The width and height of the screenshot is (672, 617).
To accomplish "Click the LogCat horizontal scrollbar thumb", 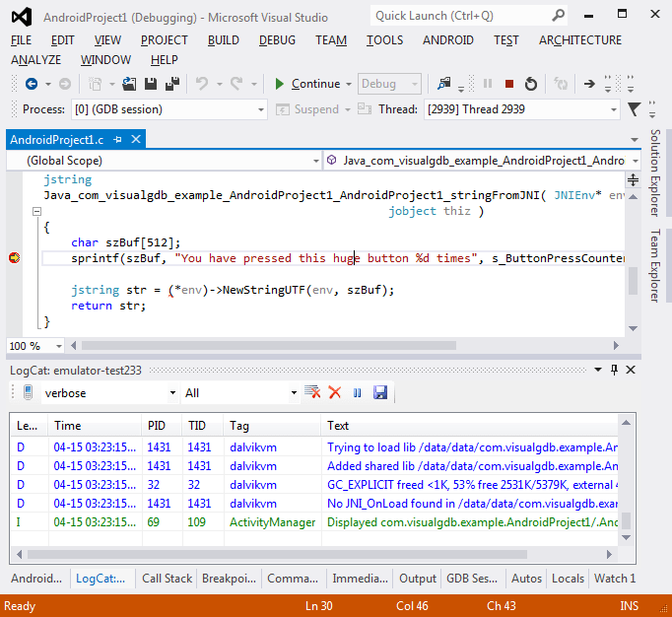I will coord(277,554).
